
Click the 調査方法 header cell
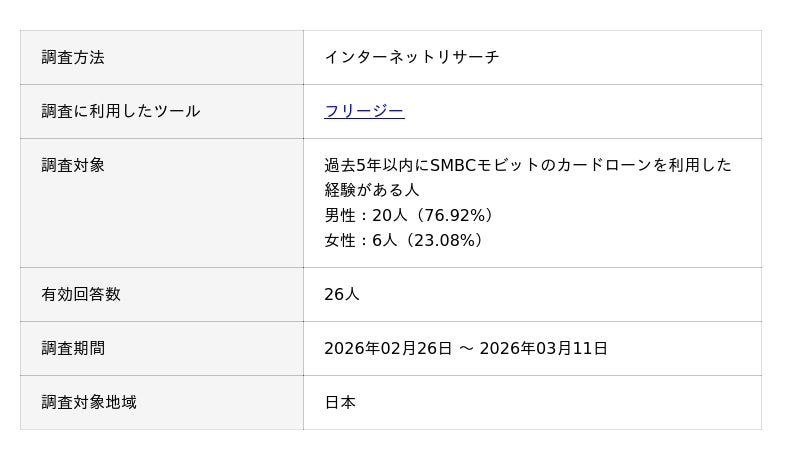point(73,57)
